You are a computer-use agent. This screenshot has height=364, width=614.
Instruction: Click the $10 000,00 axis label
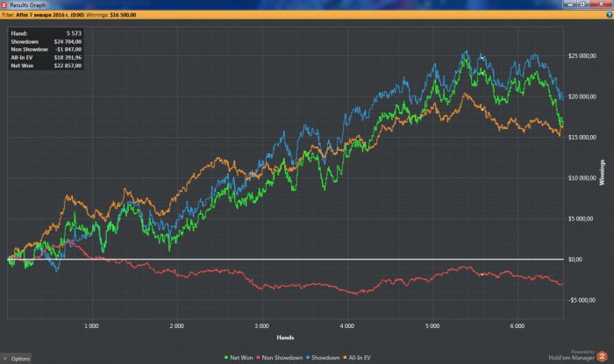582,178
